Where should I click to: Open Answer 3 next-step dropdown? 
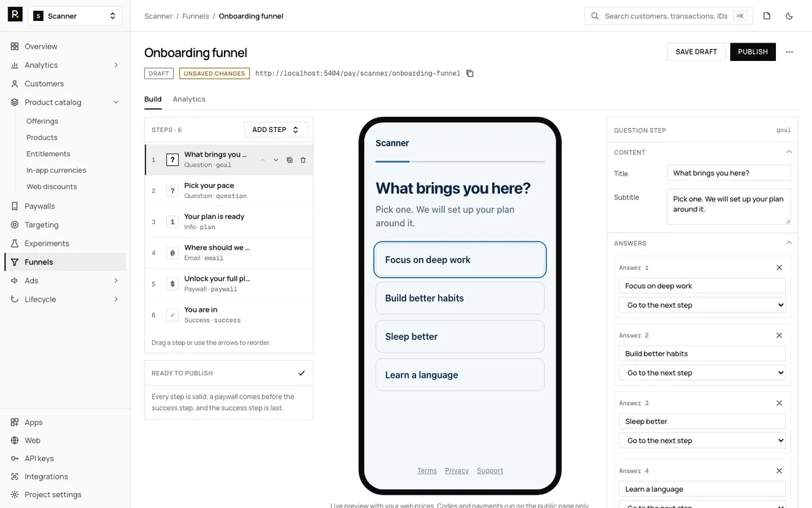(x=702, y=441)
